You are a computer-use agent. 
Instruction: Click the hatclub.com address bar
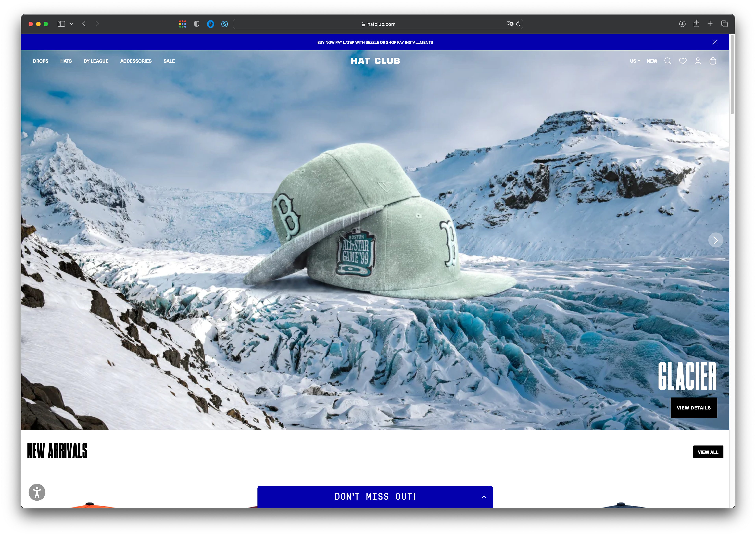(378, 24)
